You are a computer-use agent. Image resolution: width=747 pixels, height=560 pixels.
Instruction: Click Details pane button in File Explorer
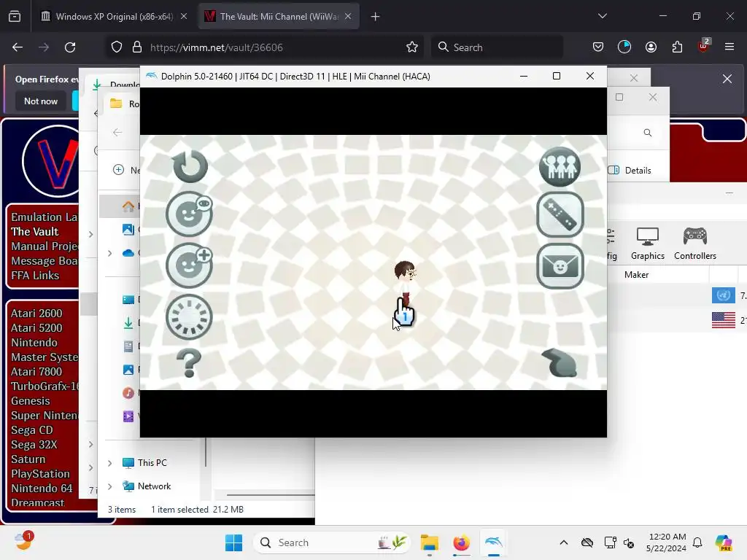pyautogui.click(x=630, y=171)
